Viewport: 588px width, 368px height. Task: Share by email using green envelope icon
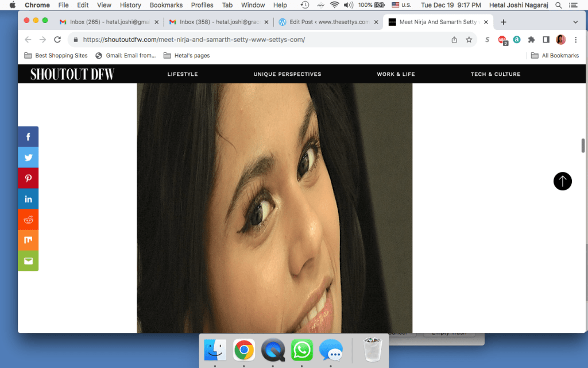point(28,261)
